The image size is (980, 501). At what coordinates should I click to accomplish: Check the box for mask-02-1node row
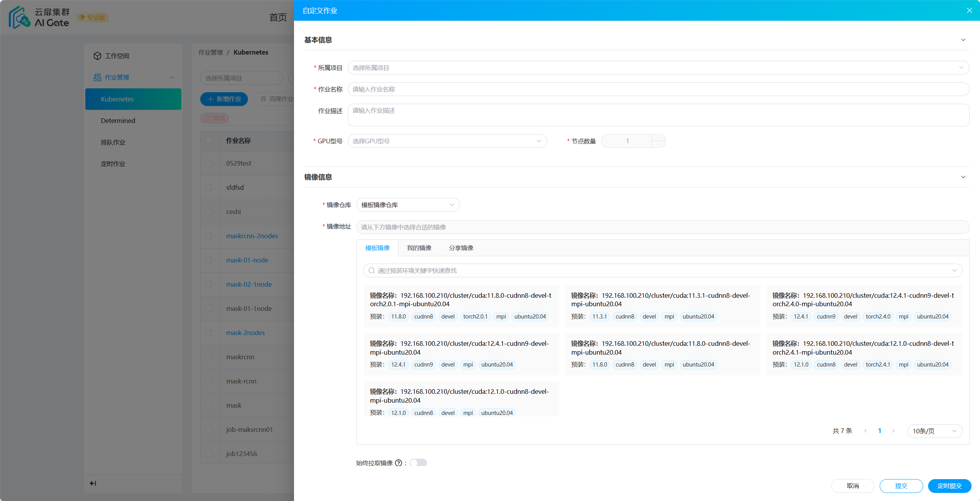(209, 284)
